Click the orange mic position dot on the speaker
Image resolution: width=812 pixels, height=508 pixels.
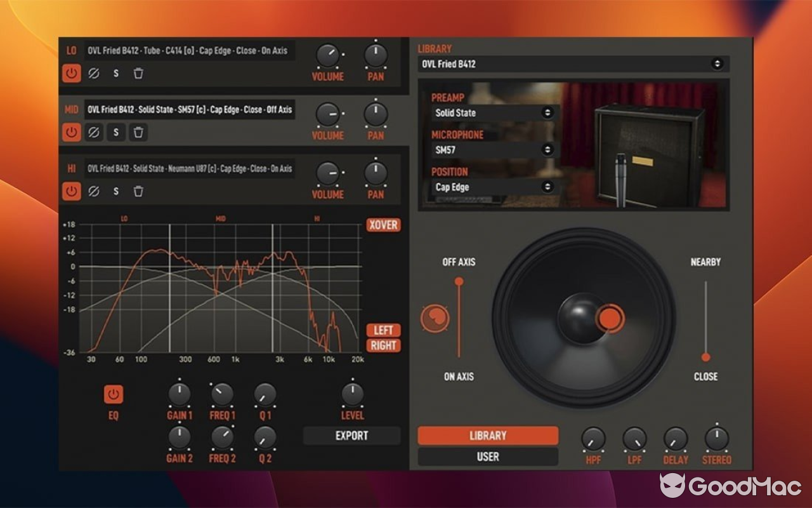[608, 319]
